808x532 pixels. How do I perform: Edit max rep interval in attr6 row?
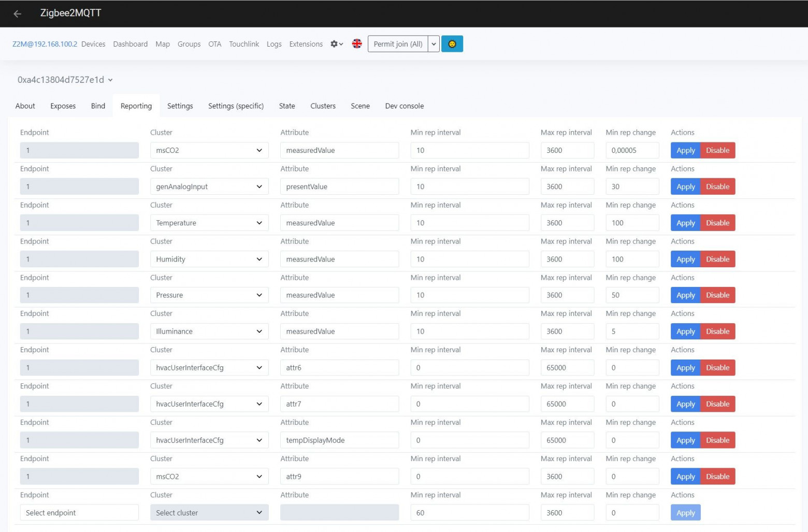pos(567,368)
